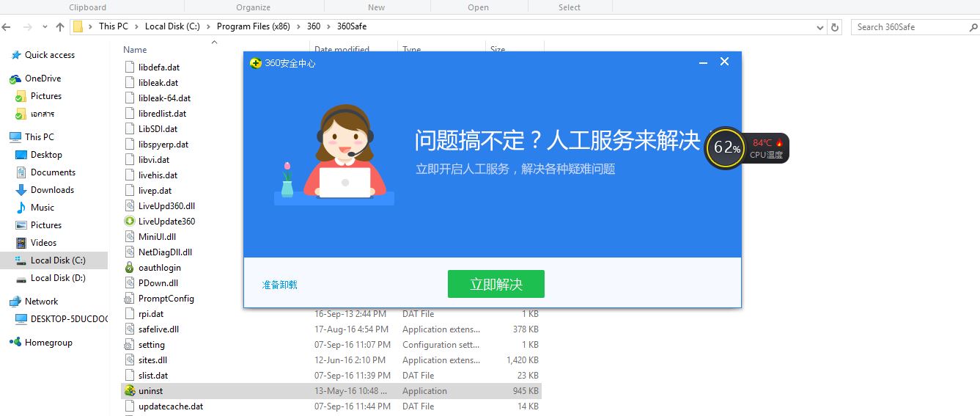980x416 pixels.
Task: Open Videos in navigation pane
Action: [43, 243]
